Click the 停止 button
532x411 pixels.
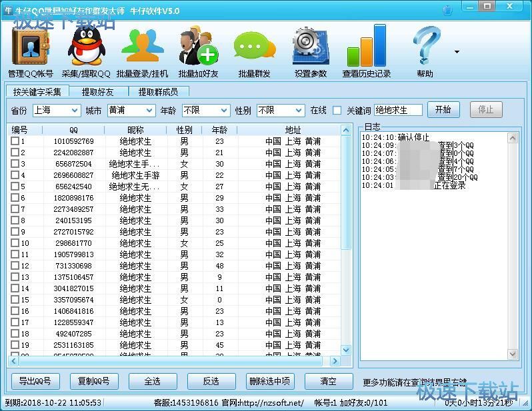click(485, 109)
